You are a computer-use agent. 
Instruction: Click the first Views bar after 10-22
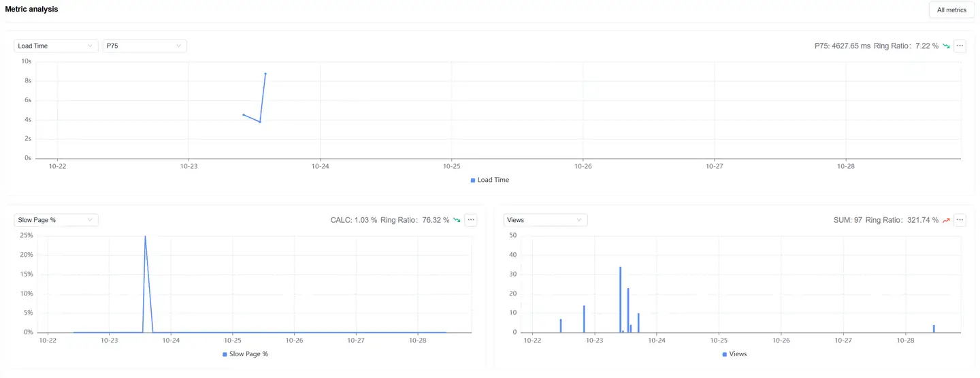pyautogui.click(x=561, y=326)
